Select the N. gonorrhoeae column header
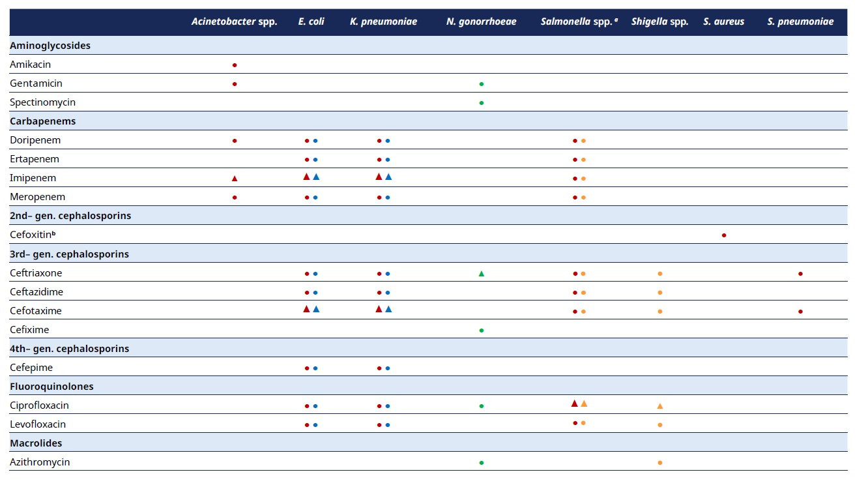868x485 pixels. coord(481,22)
